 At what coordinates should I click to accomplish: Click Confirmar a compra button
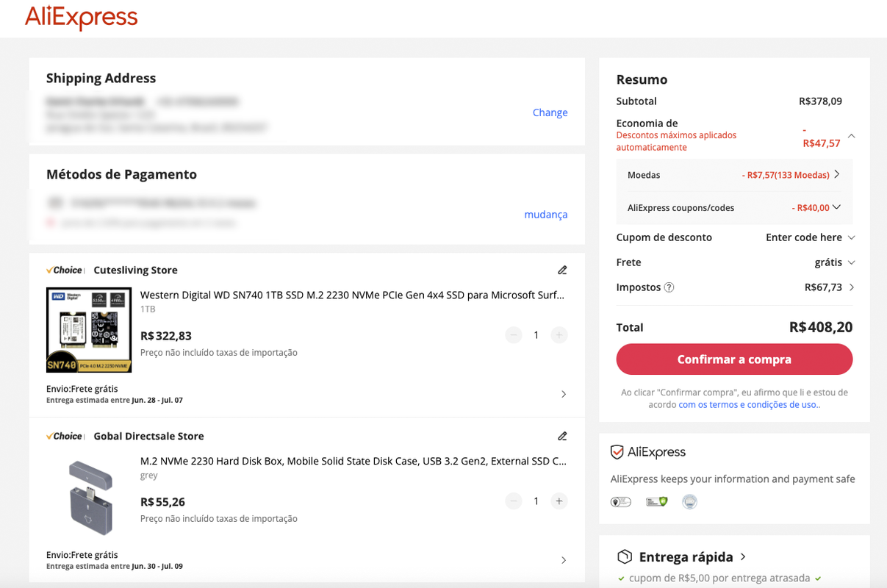point(734,359)
